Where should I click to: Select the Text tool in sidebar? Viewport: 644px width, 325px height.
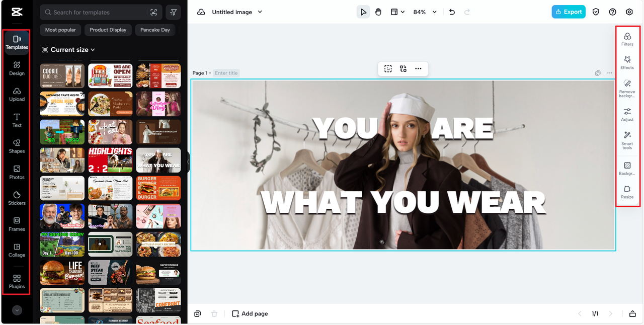click(x=17, y=120)
